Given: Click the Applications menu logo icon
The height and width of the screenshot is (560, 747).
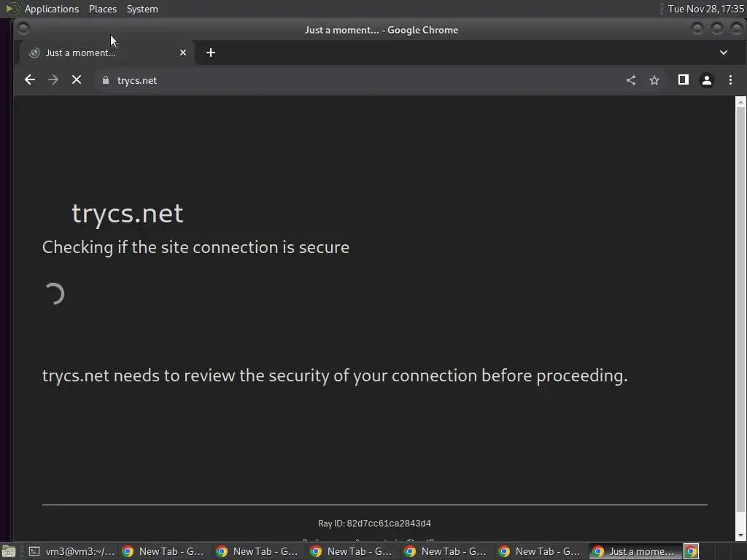Looking at the screenshot, I should pyautogui.click(x=12, y=9).
